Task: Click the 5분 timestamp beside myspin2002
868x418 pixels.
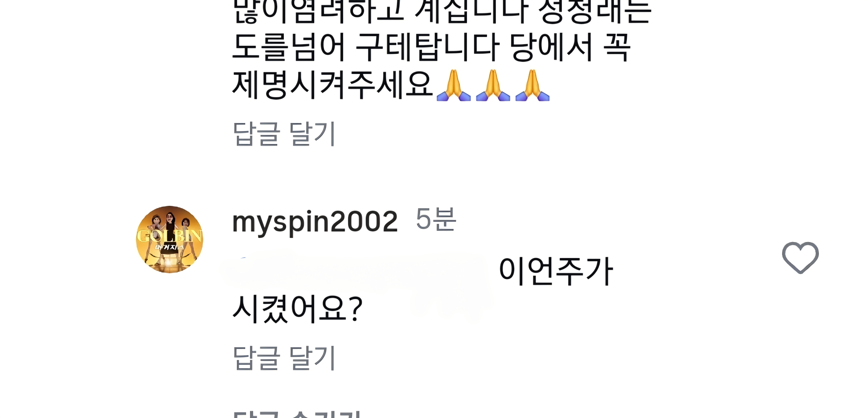Action: tap(436, 219)
